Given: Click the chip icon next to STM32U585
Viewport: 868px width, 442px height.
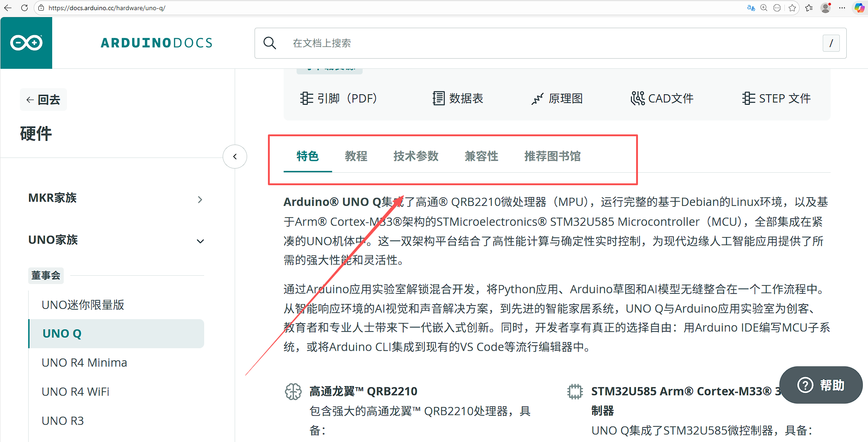Looking at the screenshot, I should (x=575, y=392).
